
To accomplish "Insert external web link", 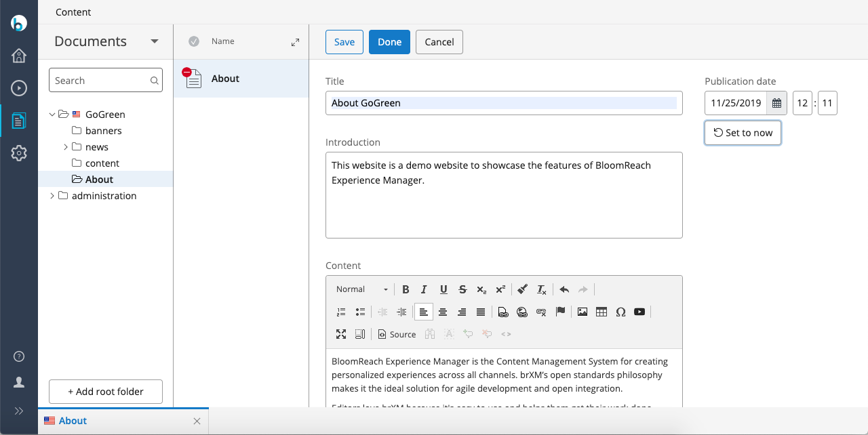I will 522,312.
